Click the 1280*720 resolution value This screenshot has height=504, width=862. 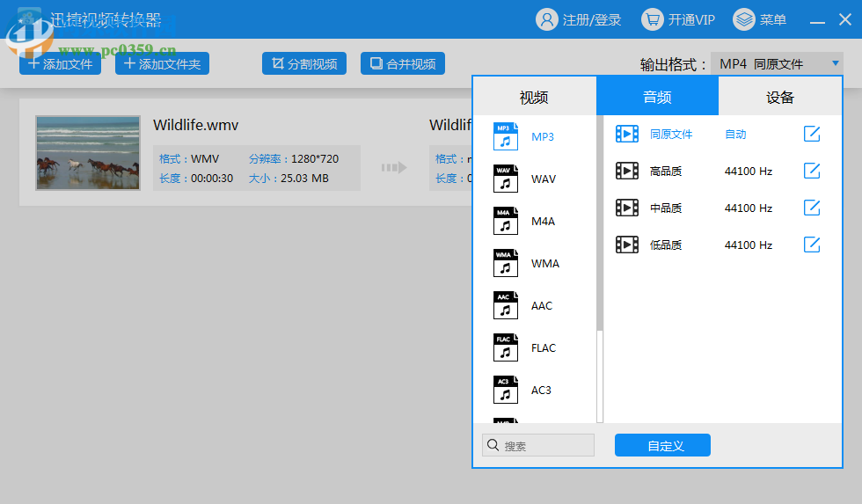pos(315,159)
